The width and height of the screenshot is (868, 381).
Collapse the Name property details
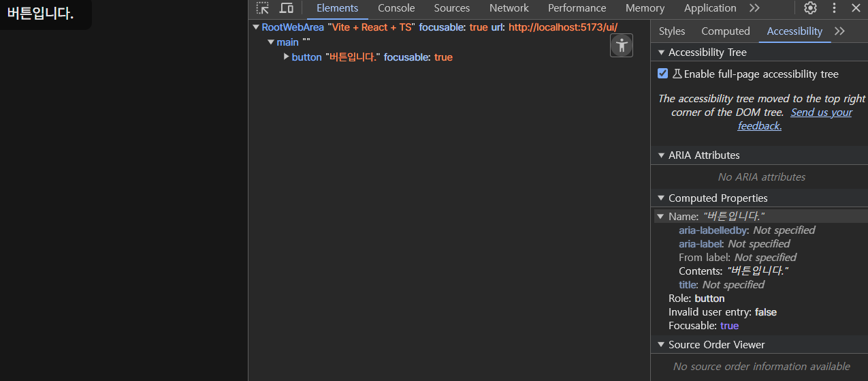click(x=660, y=217)
